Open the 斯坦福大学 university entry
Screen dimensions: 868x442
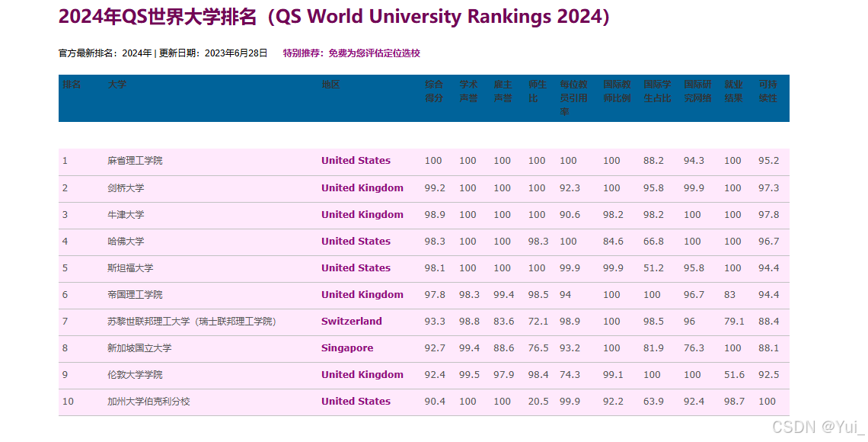tap(131, 267)
